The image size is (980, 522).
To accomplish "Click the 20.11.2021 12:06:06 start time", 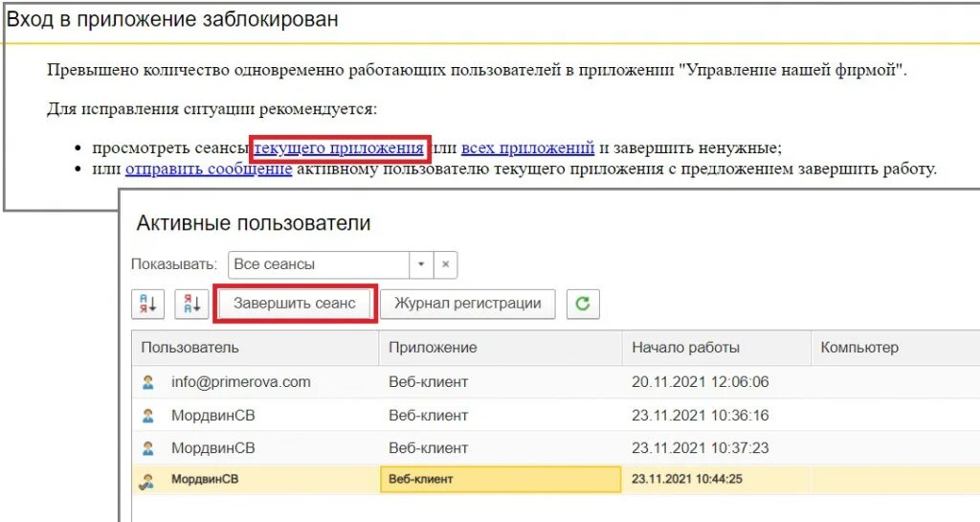I will pos(700,382).
